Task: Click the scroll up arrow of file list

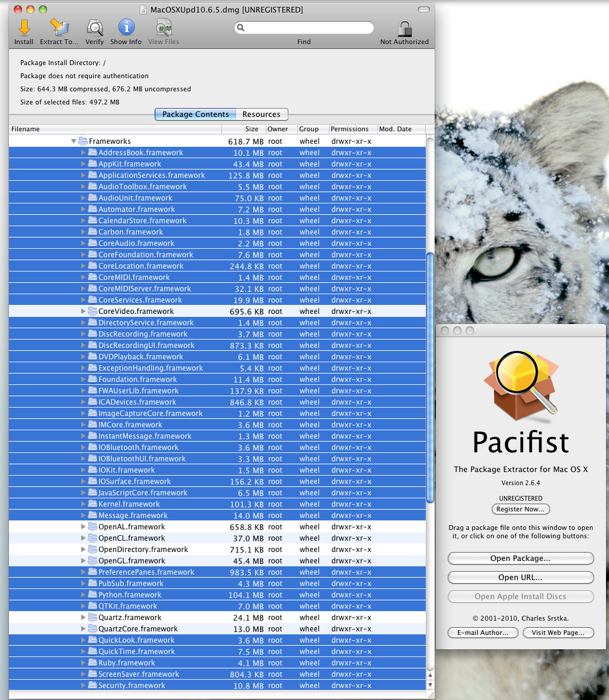Action: tap(430, 674)
